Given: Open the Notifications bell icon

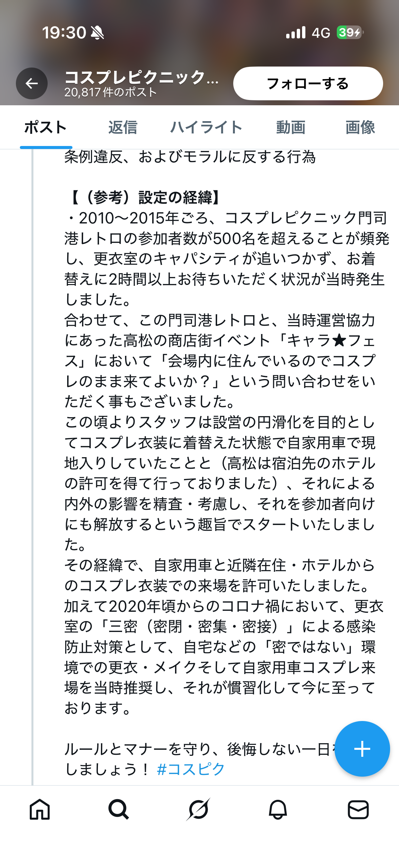Looking at the screenshot, I should [278, 809].
